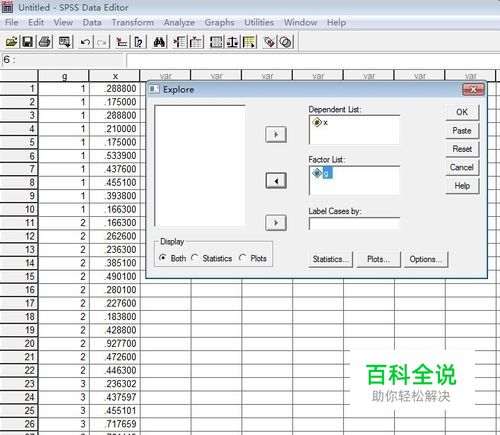
Task: Click the Insert Case toolbar icon
Action: (180, 42)
